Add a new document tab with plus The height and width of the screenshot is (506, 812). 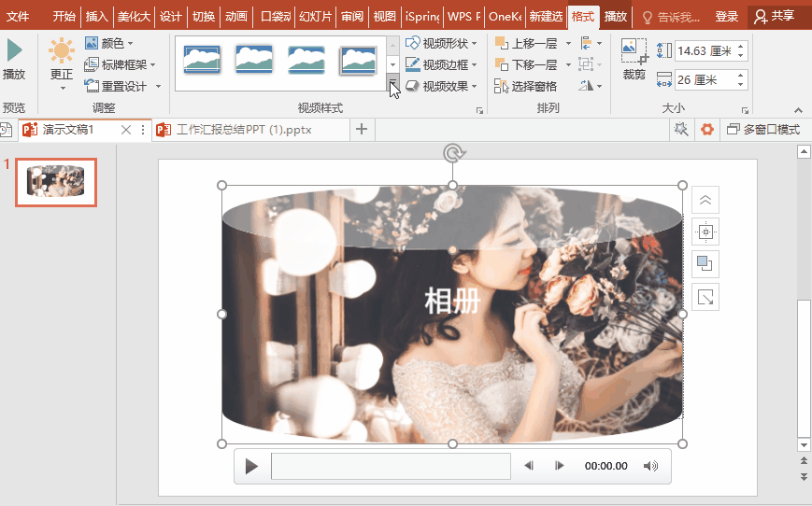[362, 130]
